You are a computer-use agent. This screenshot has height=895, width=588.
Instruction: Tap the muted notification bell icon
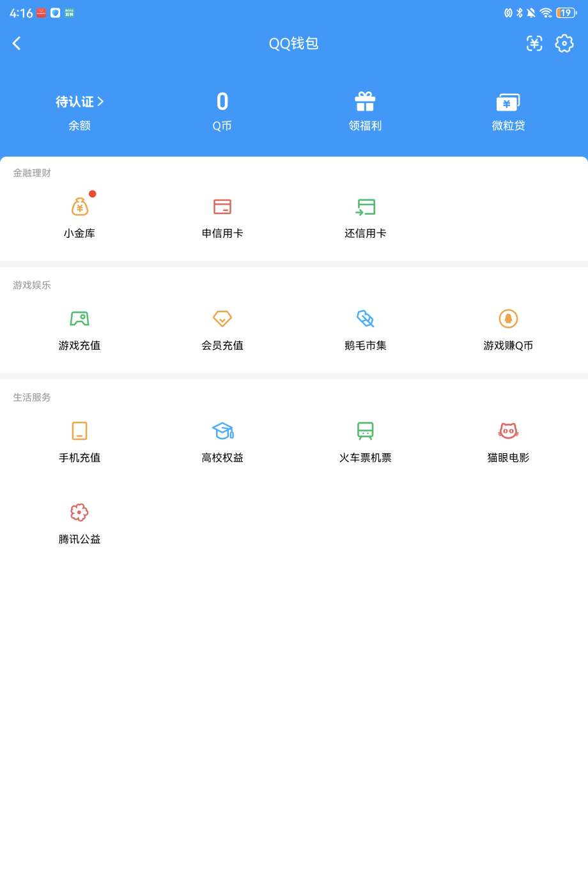pos(531,13)
